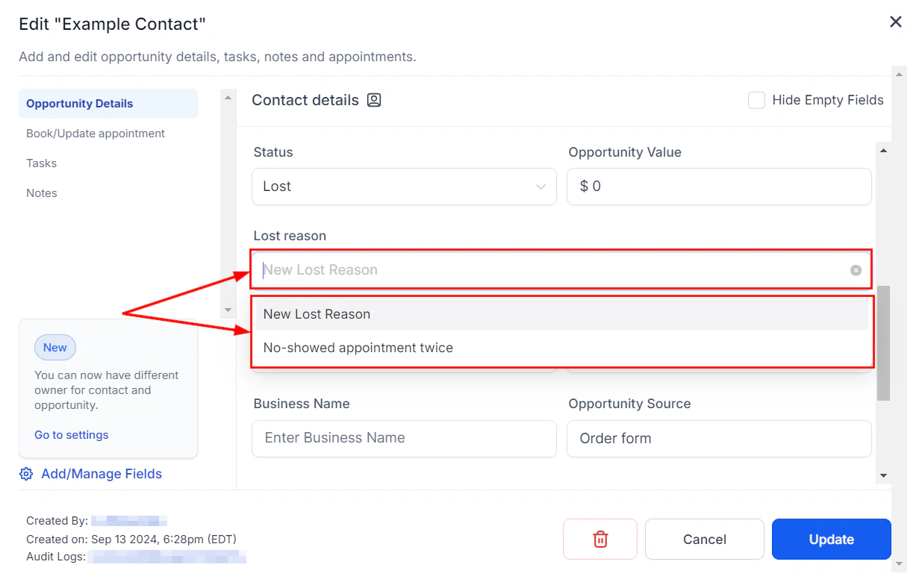Open the Status dropdown showing Lost
This screenshot has height=588, width=922.
[404, 187]
